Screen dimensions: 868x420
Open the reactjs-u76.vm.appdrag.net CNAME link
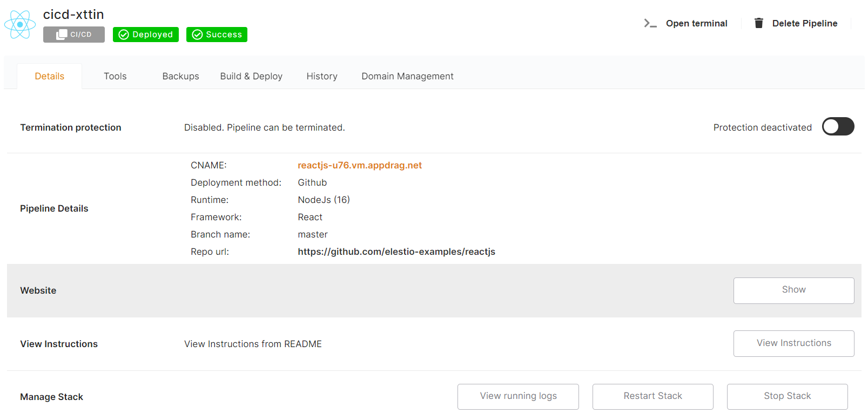point(360,165)
